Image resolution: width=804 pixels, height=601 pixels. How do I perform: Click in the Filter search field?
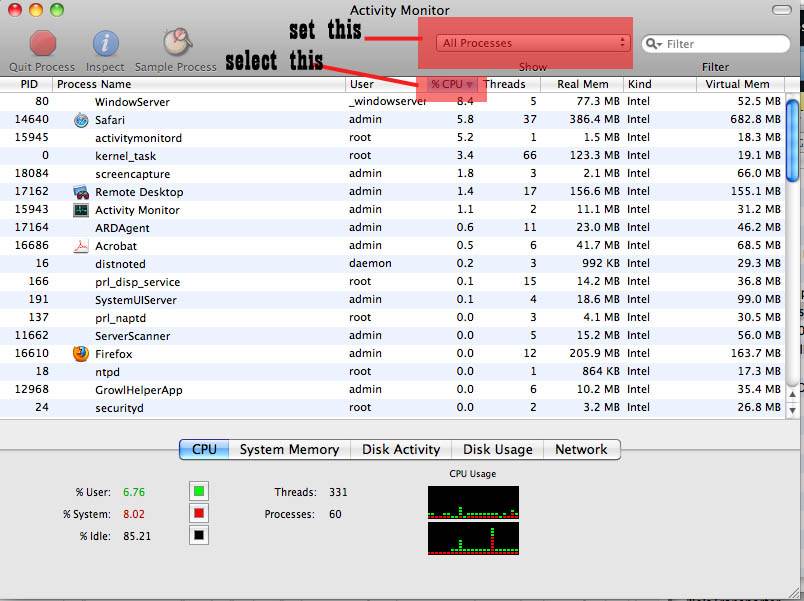click(x=716, y=44)
